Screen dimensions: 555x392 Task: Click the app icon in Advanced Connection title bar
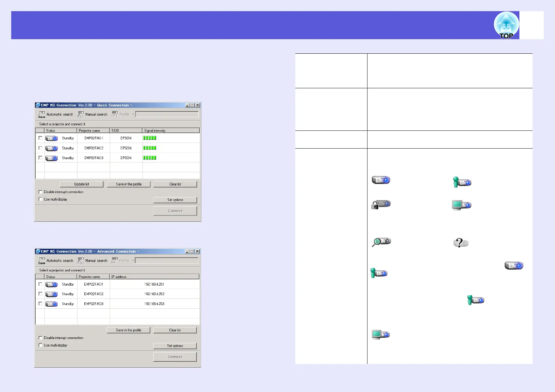point(38,251)
